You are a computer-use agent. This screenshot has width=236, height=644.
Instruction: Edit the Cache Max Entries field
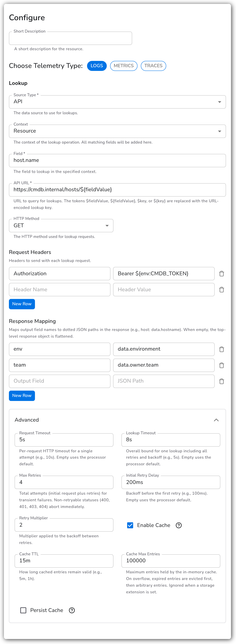(x=171, y=561)
